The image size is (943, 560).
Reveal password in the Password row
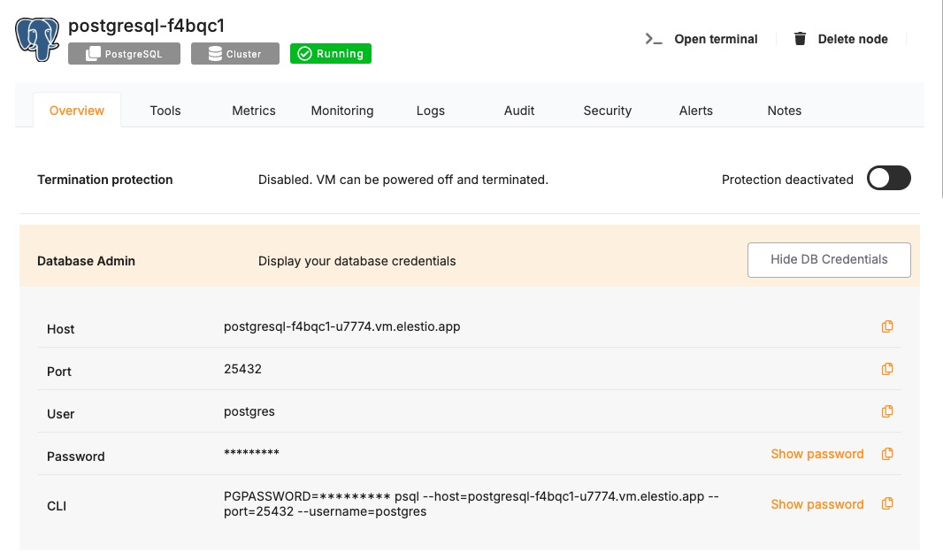coord(816,454)
